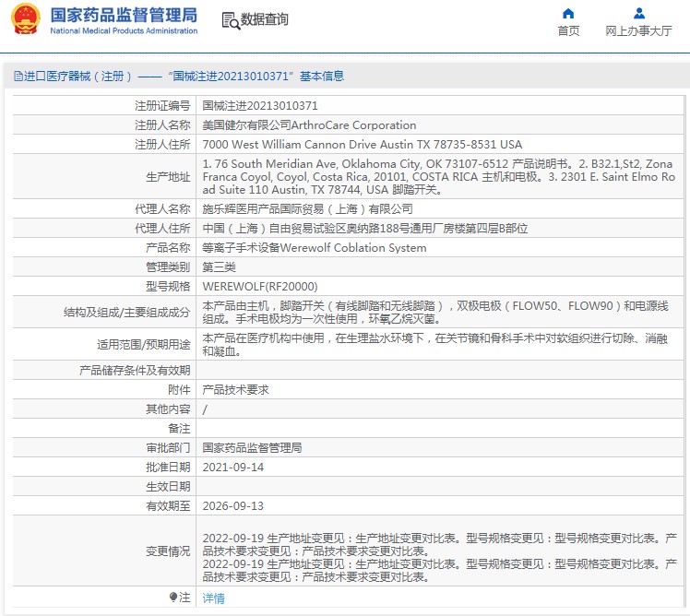Click 批准日期 row label
The width and height of the screenshot is (690, 616).
coord(168,468)
